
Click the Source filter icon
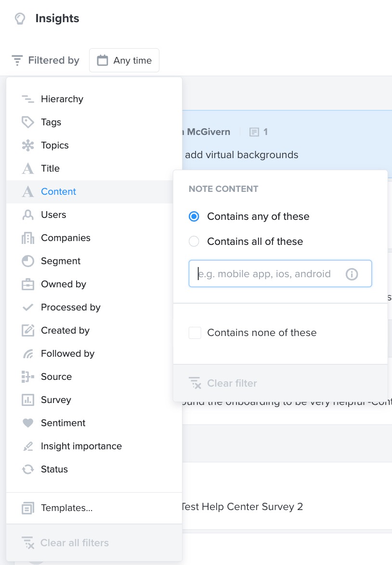pos(28,377)
